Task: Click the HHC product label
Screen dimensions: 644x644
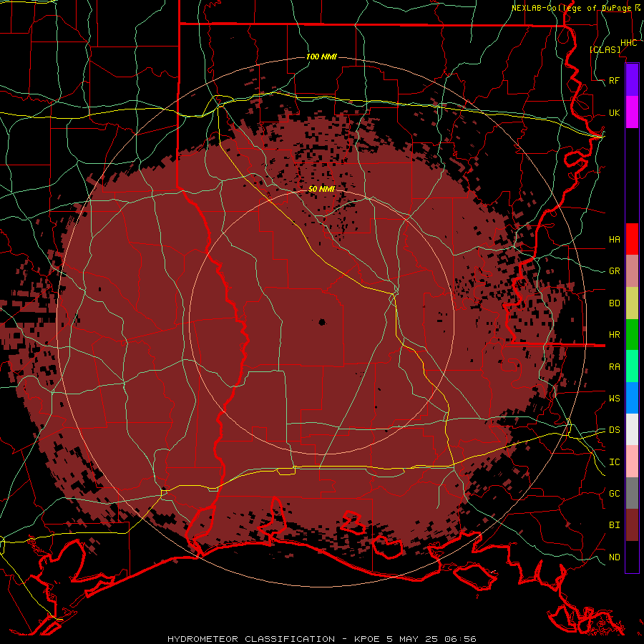Action: tap(629, 43)
